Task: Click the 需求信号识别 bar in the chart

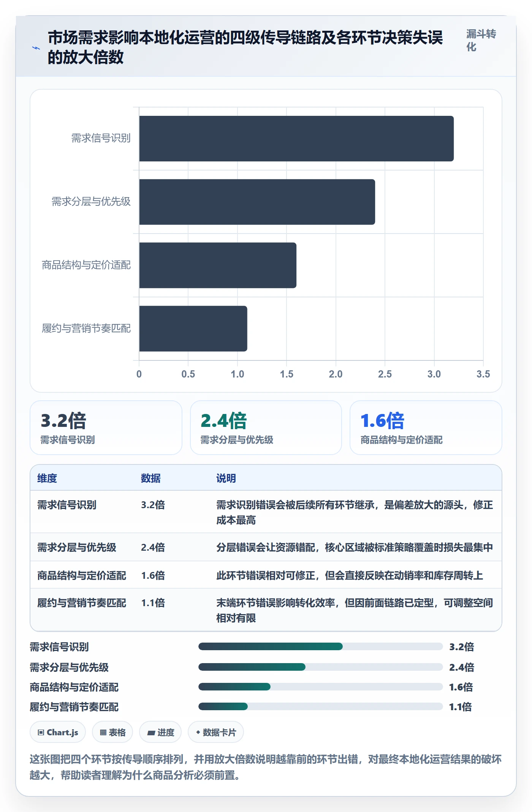Action: (x=296, y=139)
